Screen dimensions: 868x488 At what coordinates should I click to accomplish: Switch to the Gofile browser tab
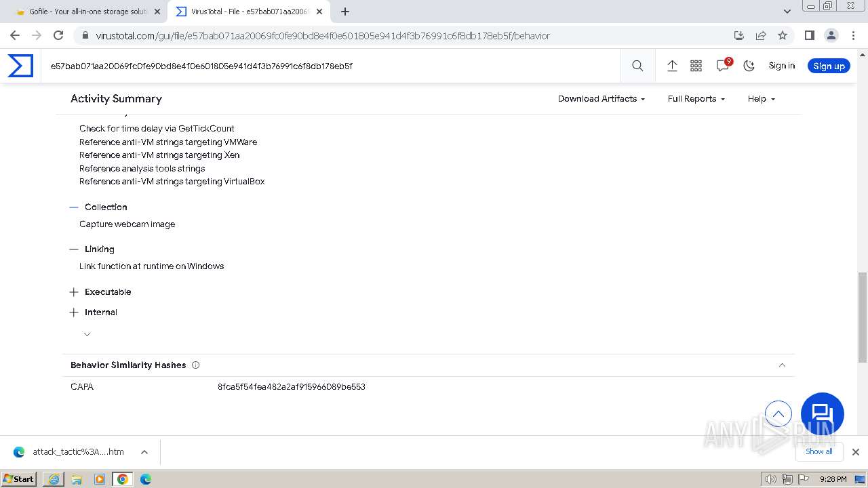(x=85, y=12)
